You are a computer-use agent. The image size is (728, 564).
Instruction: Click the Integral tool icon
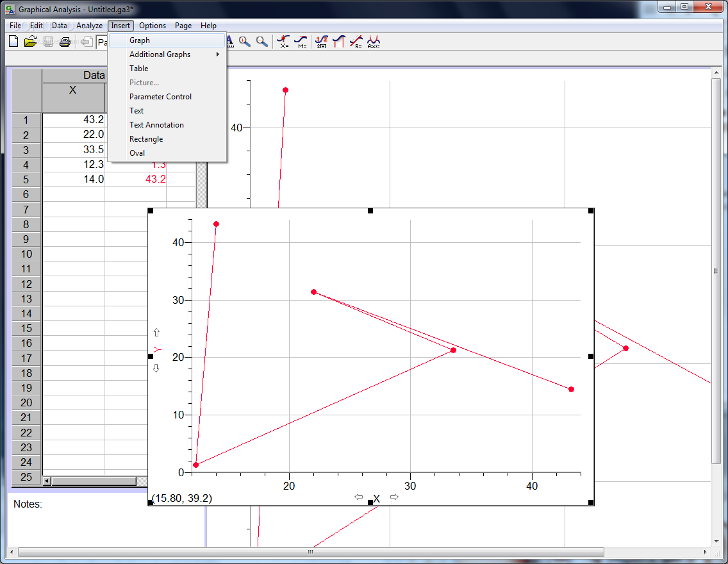click(338, 42)
